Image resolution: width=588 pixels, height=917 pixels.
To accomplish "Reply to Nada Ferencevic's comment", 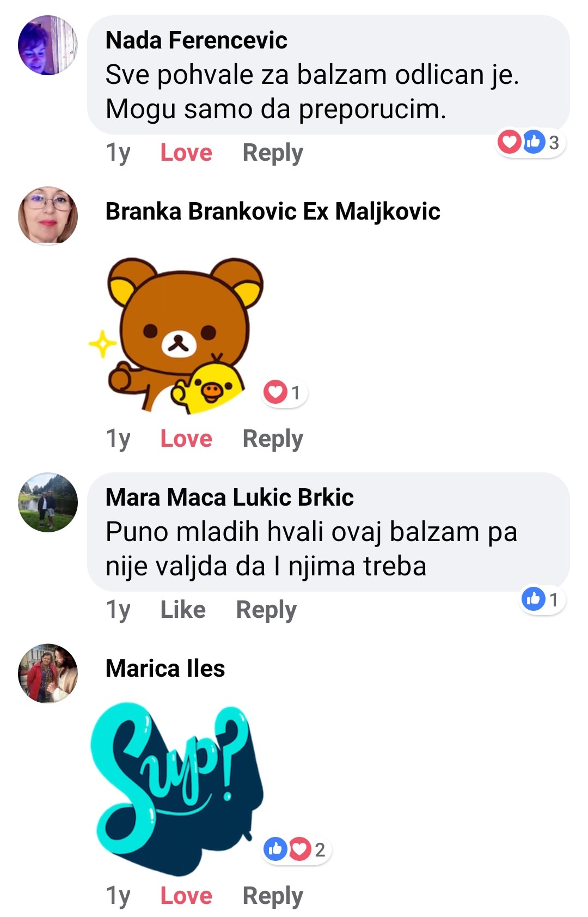I will 273,153.
